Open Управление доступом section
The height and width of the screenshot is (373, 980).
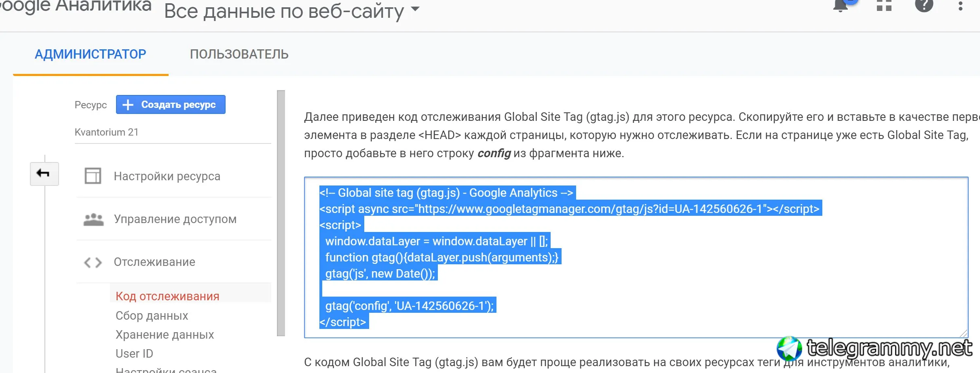175,219
